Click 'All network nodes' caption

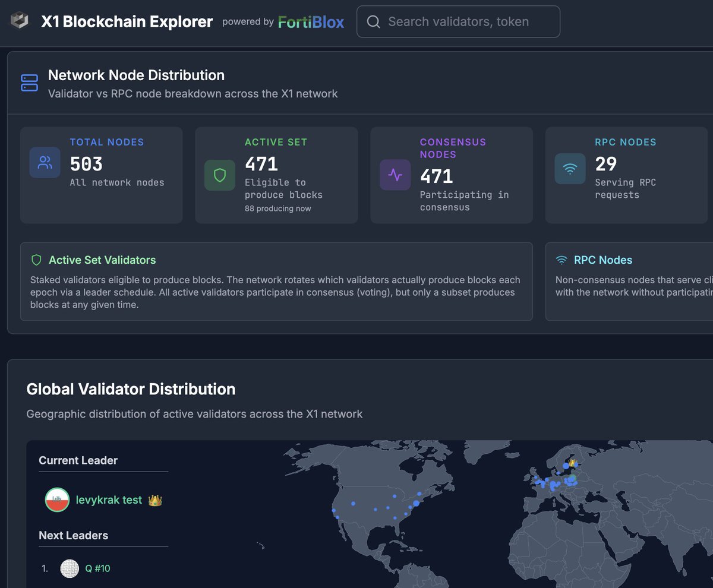(x=117, y=182)
